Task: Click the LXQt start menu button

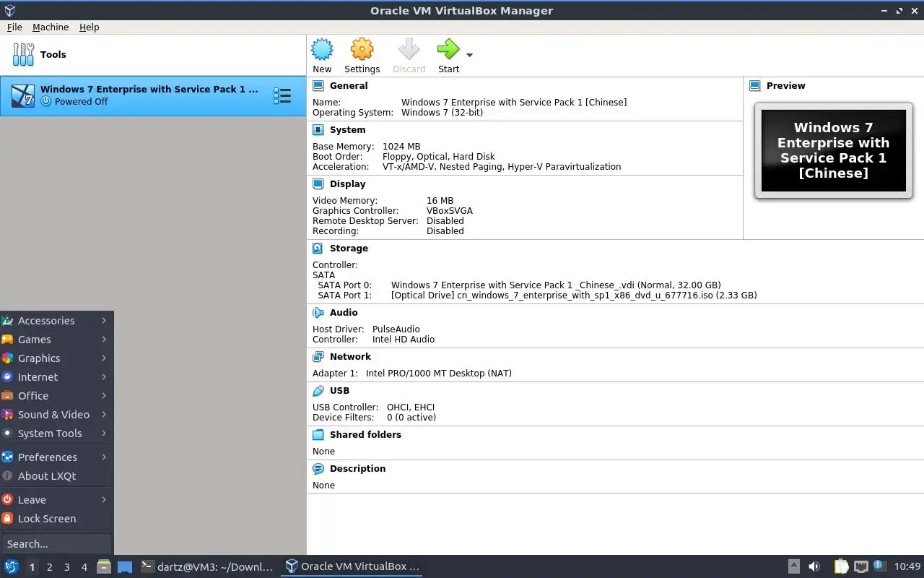Action: pyautogui.click(x=11, y=566)
